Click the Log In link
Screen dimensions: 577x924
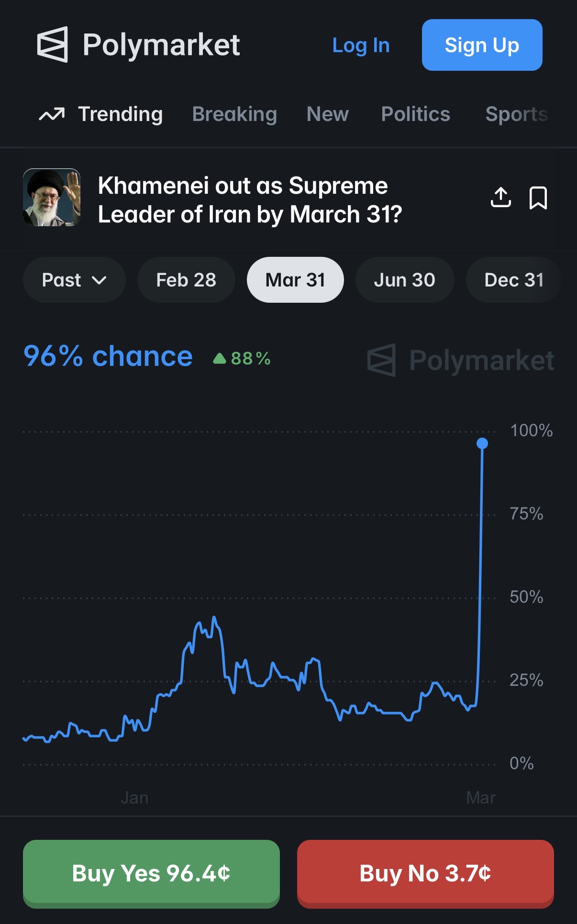(x=361, y=45)
